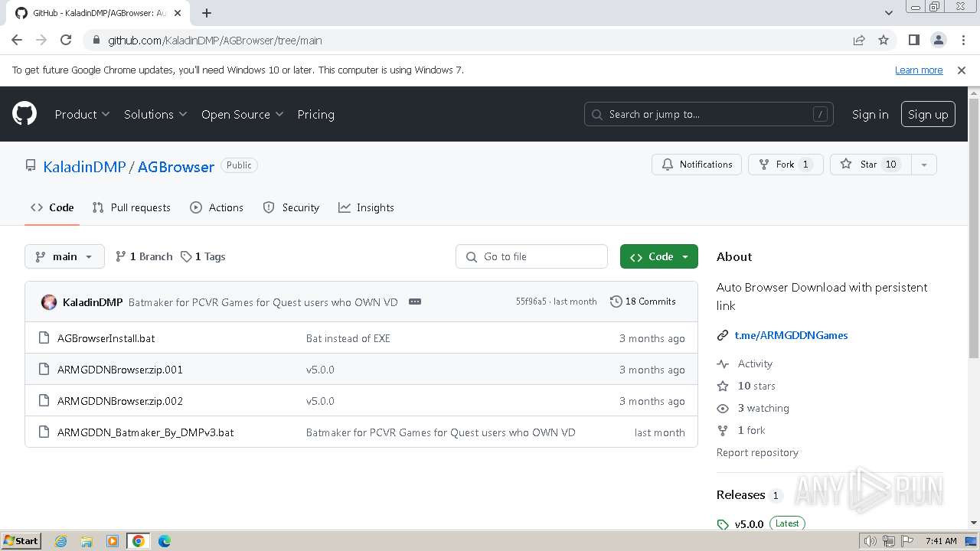Screen dimensions: 980x551
Task: View the 1 Tags link
Action: pos(203,256)
